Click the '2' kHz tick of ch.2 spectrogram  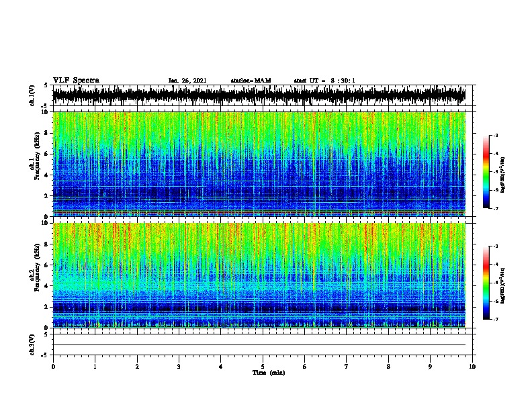(x=46, y=307)
